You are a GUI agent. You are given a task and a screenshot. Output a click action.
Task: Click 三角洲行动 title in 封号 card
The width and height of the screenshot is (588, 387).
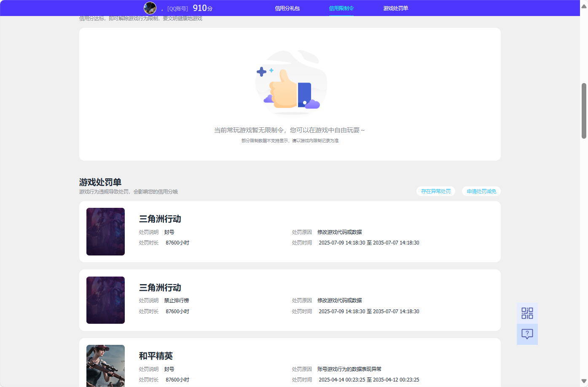[x=160, y=219]
